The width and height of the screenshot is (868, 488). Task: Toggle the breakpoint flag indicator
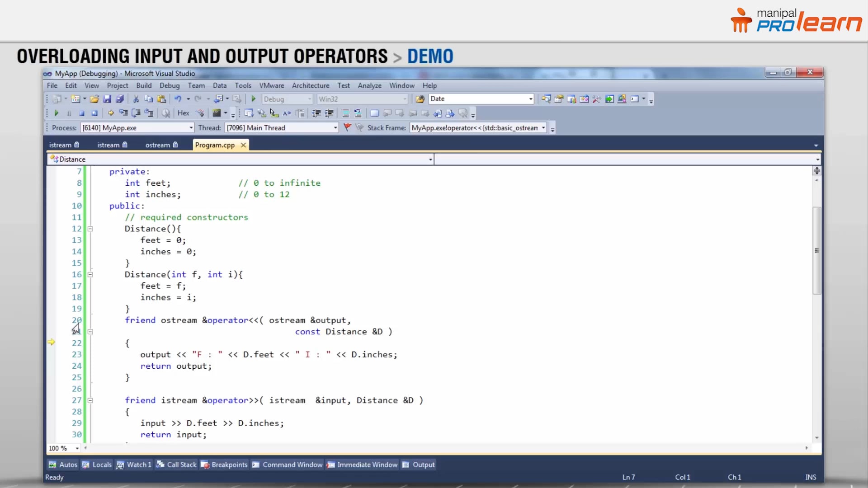click(x=347, y=127)
